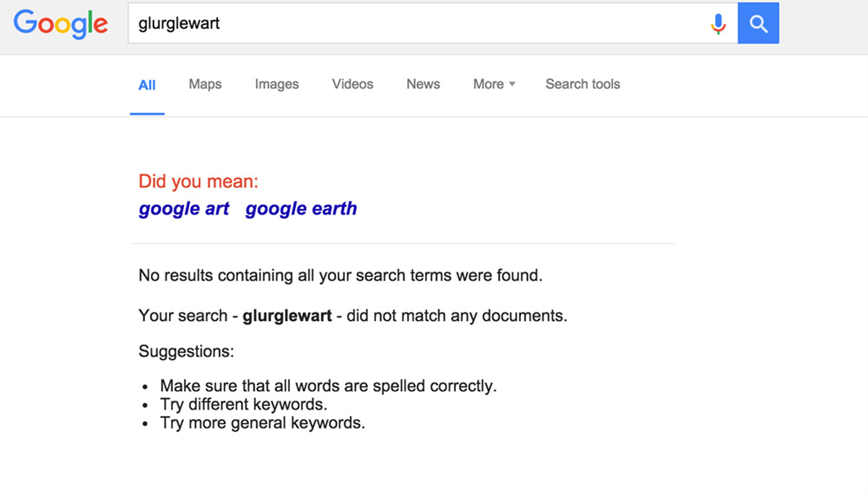Open the Images tab
Image resolution: width=868 pixels, height=494 pixels.
[x=276, y=84]
